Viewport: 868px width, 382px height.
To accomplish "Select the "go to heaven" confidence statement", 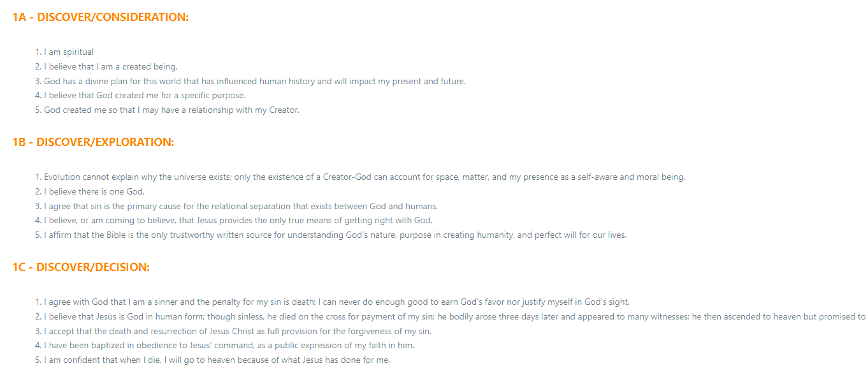I will [x=217, y=360].
